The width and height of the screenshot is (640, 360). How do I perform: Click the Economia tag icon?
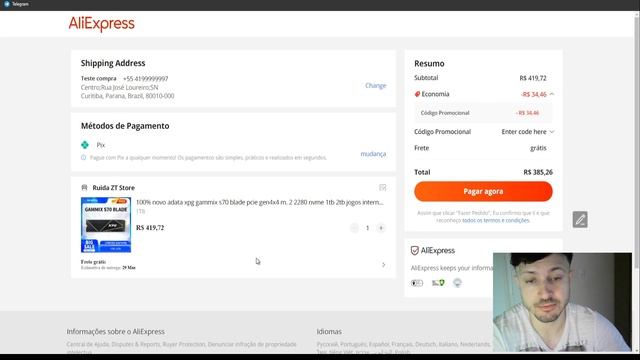[417, 94]
